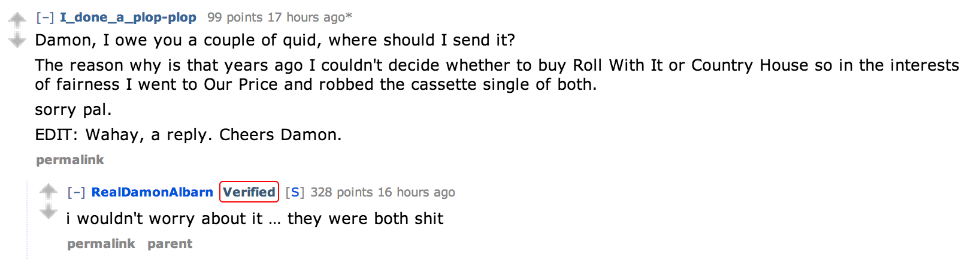Click the "328 points" score text
Screen dimensions: 980x260
pyautogui.click(x=341, y=192)
